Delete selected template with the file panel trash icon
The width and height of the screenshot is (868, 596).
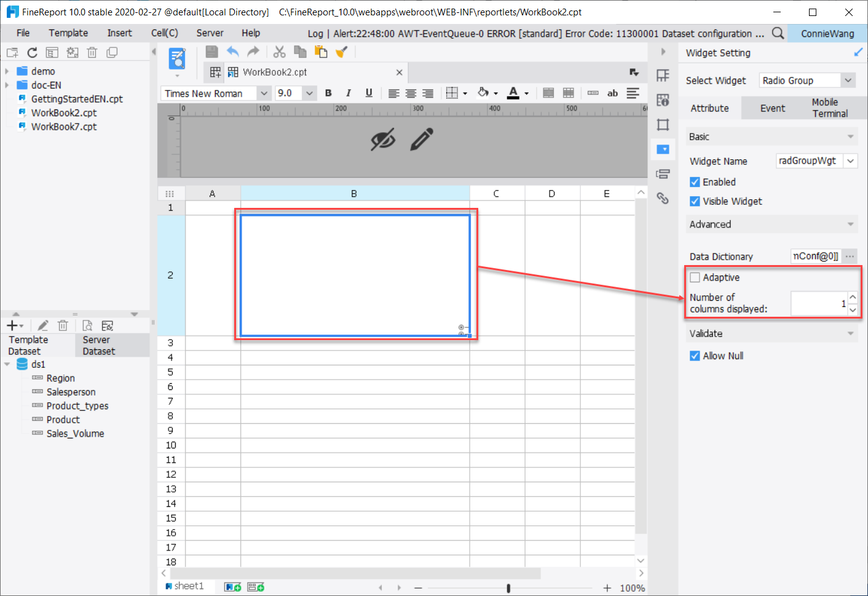[92, 53]
